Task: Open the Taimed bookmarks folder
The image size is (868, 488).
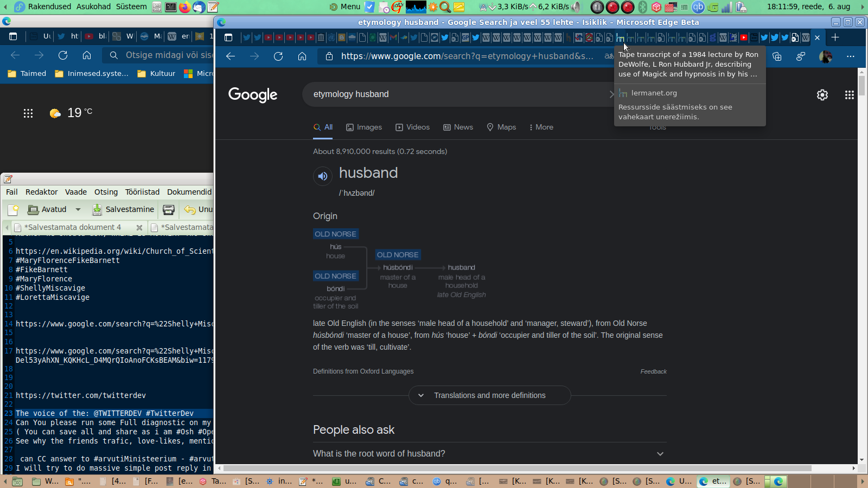Action: point(27,74)
